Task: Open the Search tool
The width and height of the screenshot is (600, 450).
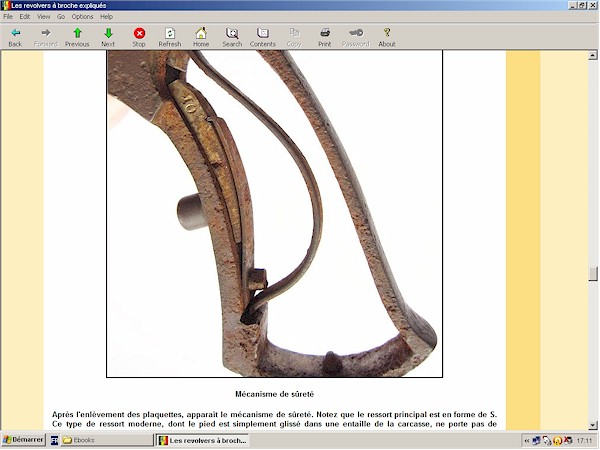Action: (x=232, y=37)
